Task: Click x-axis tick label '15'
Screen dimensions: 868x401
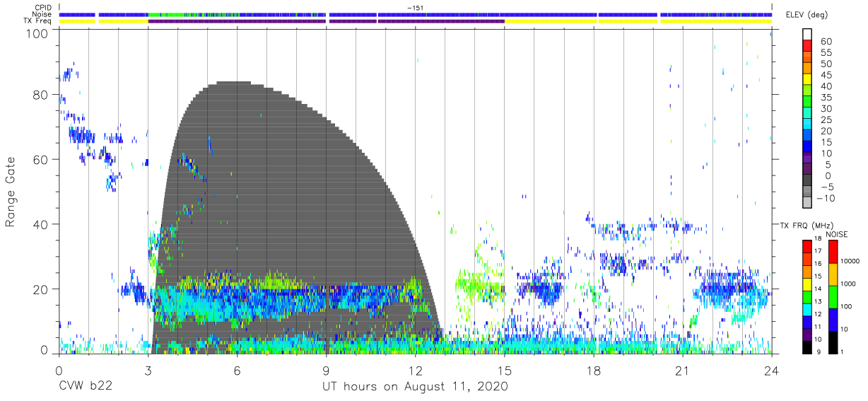Action: pyautogui.click(x=504, y=370)
